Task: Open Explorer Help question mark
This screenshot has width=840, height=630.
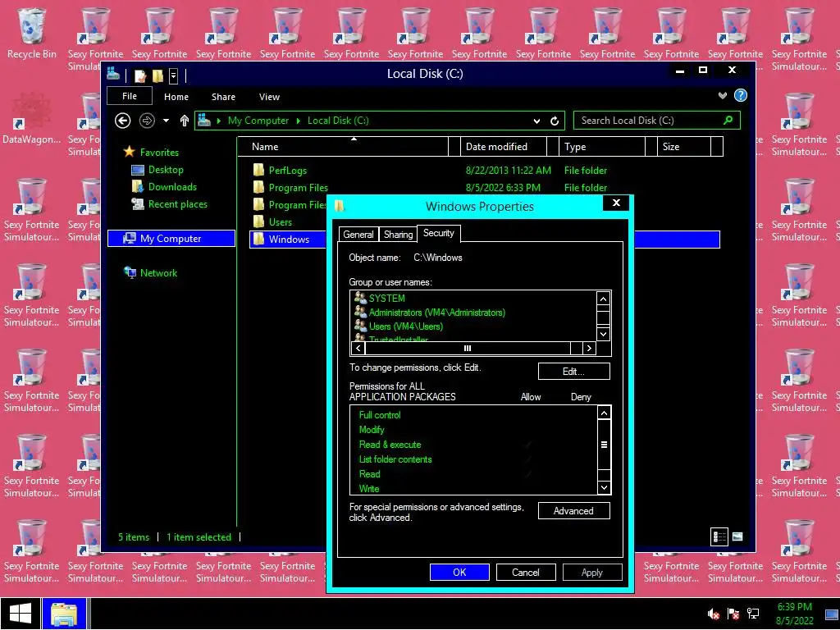Action: [x=741, y=95]
